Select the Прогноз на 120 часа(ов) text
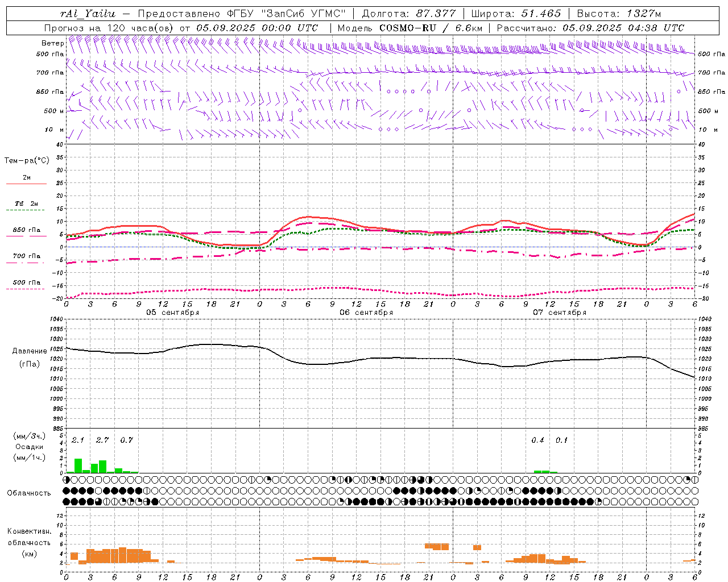Screen dimensions: 728x582 110,28
